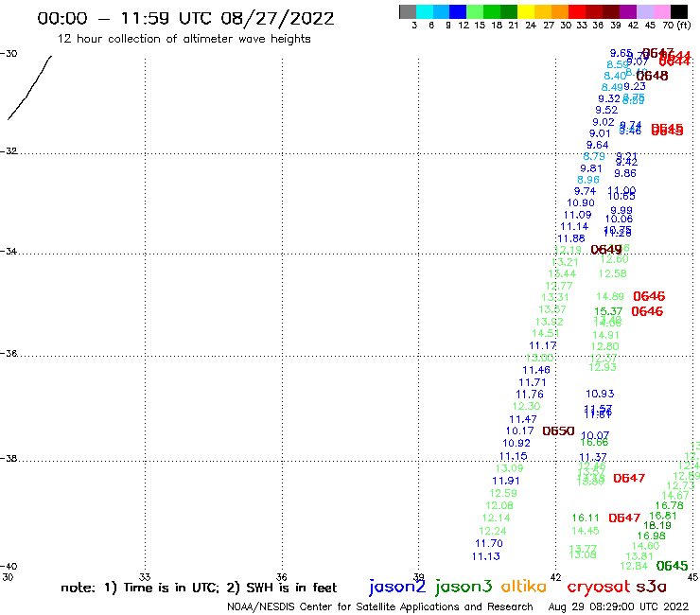Click the wave height value 11.76

pos(530,395)
